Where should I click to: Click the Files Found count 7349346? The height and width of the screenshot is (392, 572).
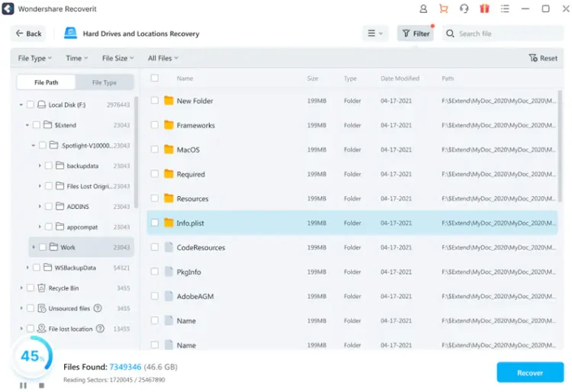125,367
